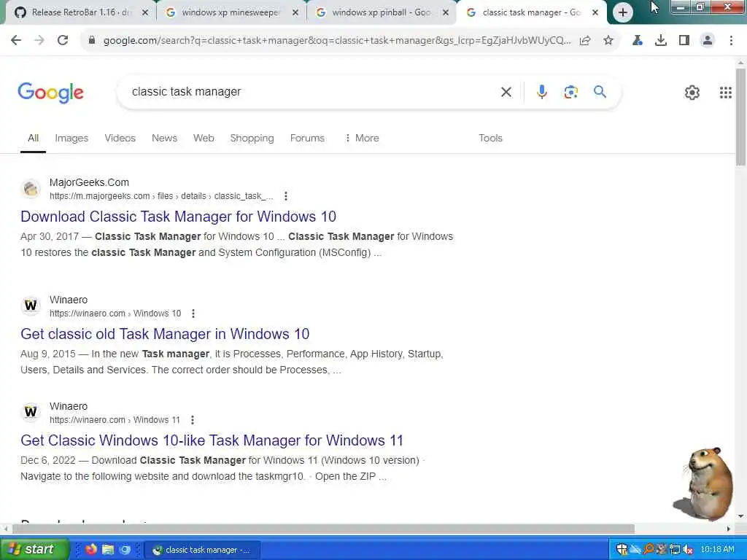The width and height of the screenshot is (747, 560).
Task: Open Firefox from quick launch
Action: [91, 550]
